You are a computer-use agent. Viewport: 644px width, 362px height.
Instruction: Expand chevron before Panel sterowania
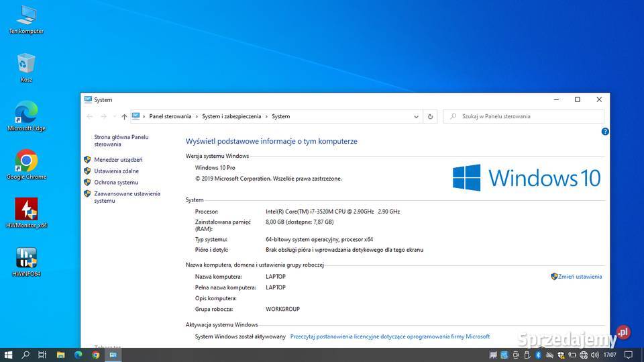point(144,117)
